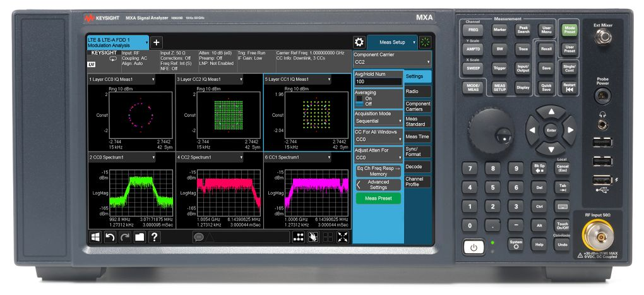644x295 pixels.
Task: Push the Input/Output key
Action: [x=523, y=68]
